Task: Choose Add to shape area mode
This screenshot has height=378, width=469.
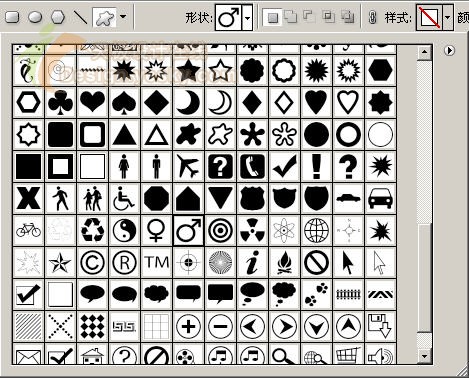Action: (x=291, y=17)
